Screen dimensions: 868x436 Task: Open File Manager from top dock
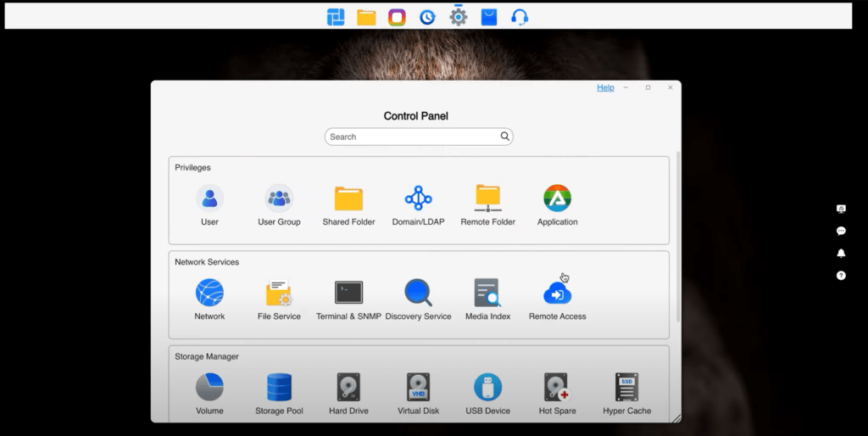(x=366, y=17)
